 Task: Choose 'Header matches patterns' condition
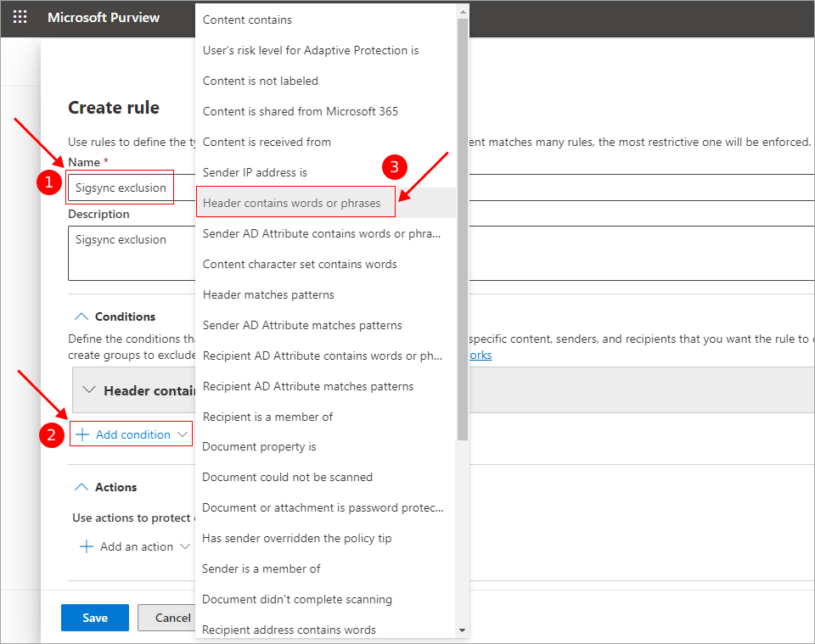[326, 295]
